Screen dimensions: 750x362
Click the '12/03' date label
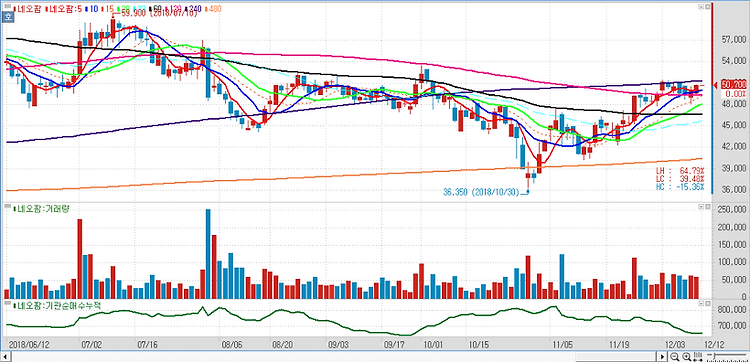coord(676,344)
